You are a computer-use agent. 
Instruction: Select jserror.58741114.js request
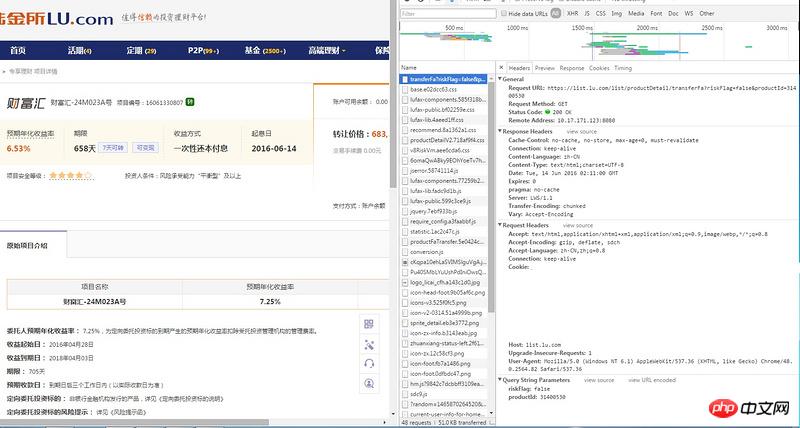coord(444,170)
